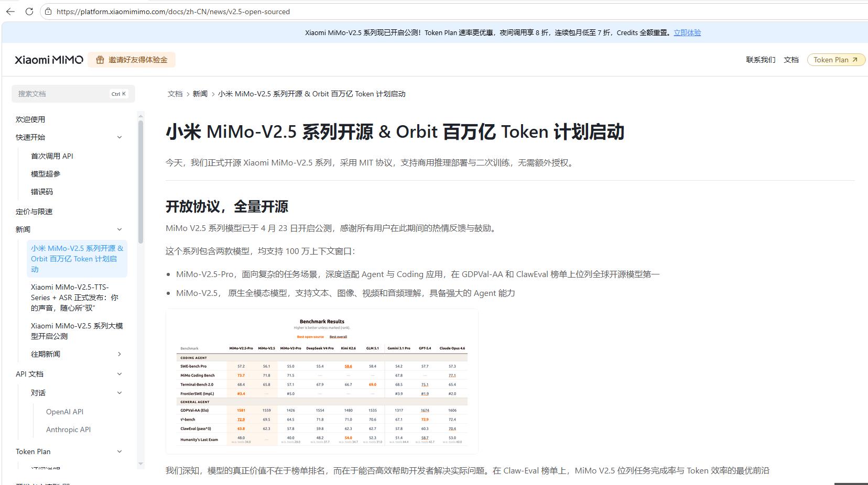The image size is (868, 485).
Task: Expand the 往期新闻 submenu
Action: (x=120, y=354)
